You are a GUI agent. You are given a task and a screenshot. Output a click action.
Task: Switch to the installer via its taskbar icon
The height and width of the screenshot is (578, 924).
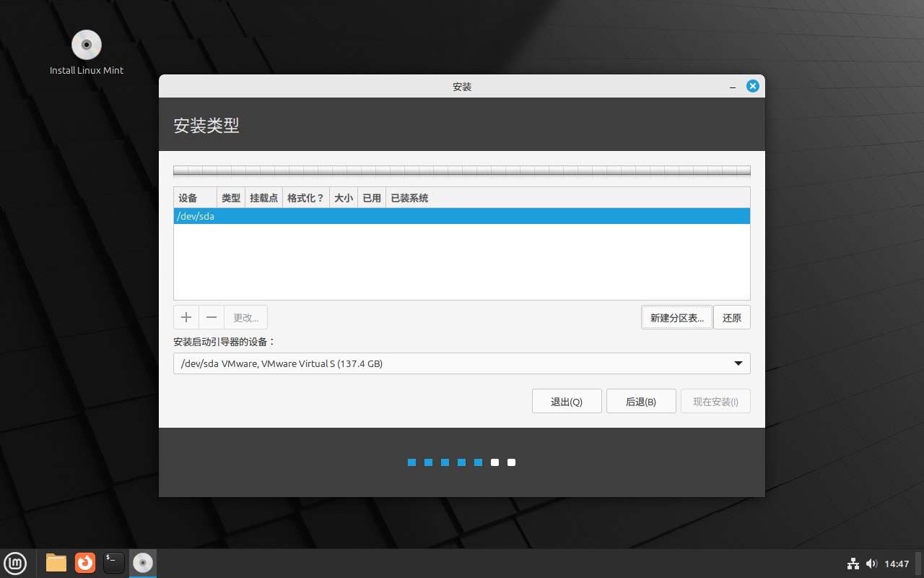point(142,563)
